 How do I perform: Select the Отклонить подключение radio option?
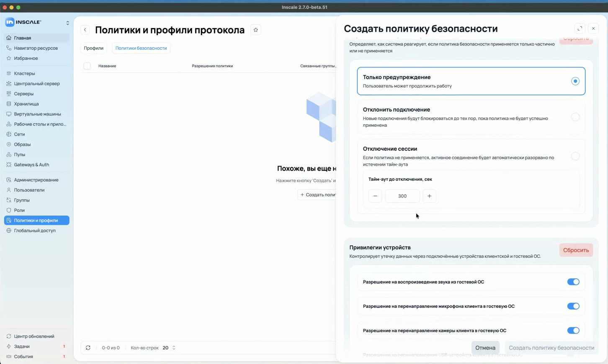click(575, 117)
